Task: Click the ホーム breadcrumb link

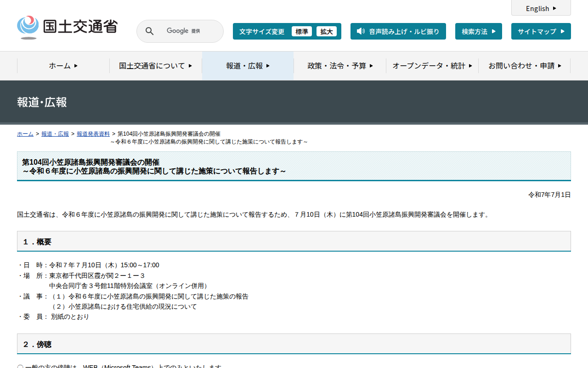Action: point(25,134)
